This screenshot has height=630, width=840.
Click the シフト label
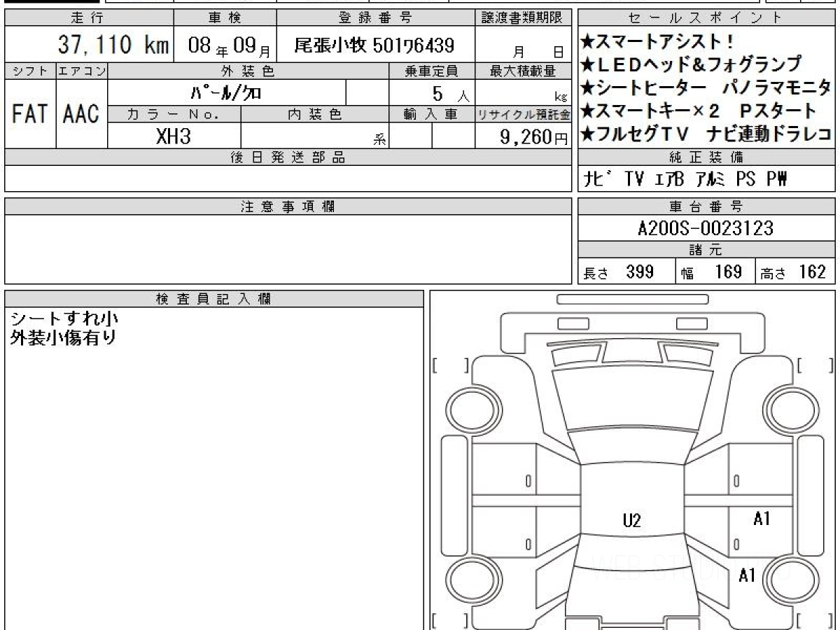(x=30, y=71)
